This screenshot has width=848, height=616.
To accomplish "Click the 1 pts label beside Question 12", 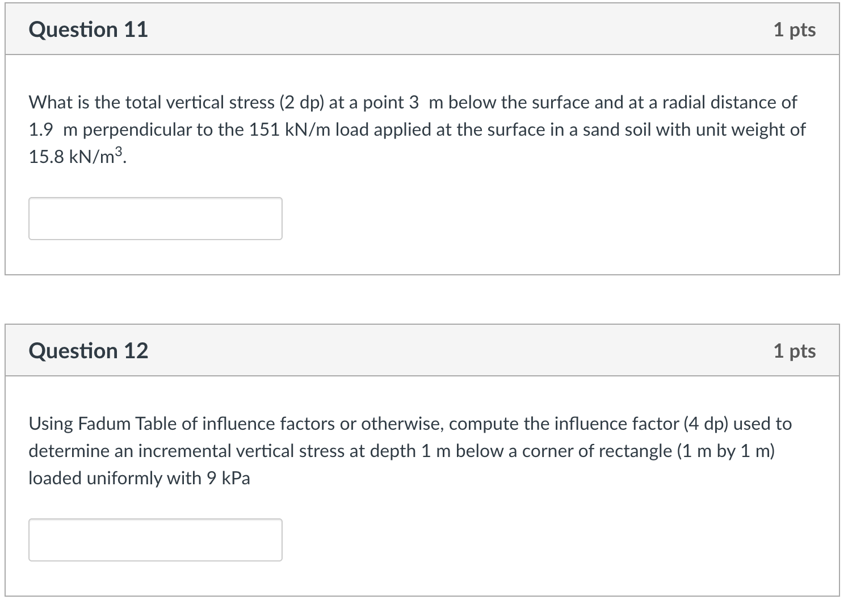I will pyautogui.click(x=796, y=350).
